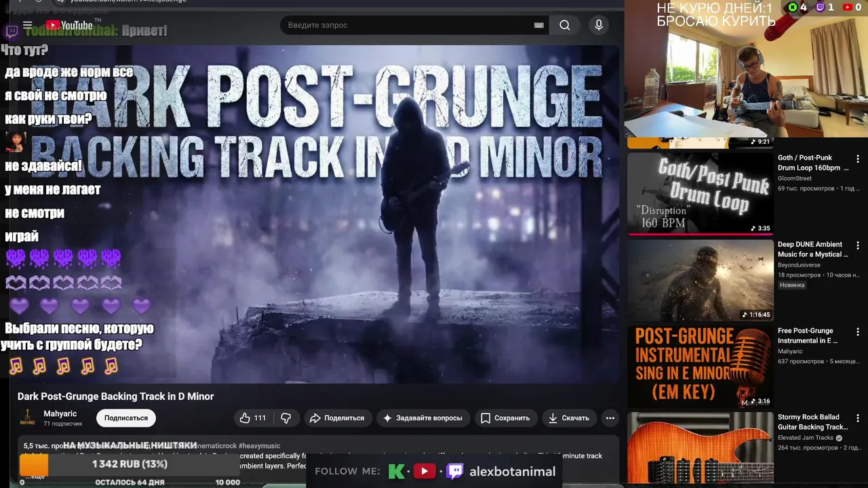Like the video with thumbs-up 111
The image size is (868, 488).
pyautogui.click(x=253, y=418)
